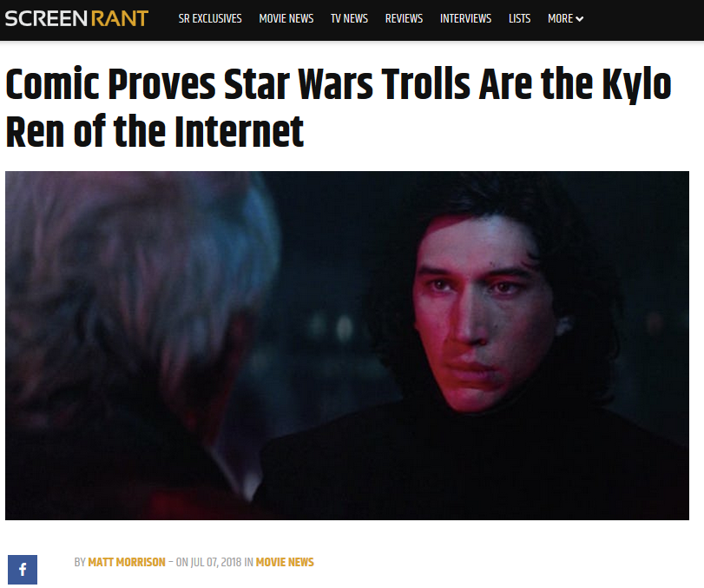Navigate to Lists section
Screen dimensions: 704x588
[x=519, y=18]
